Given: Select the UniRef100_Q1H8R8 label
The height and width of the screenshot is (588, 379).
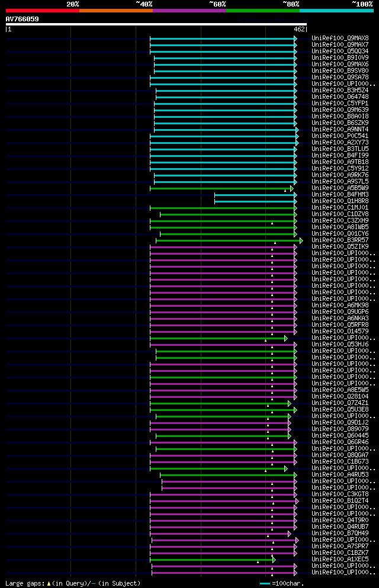Looking at the screenshot, I should click(x=340, y=201).
